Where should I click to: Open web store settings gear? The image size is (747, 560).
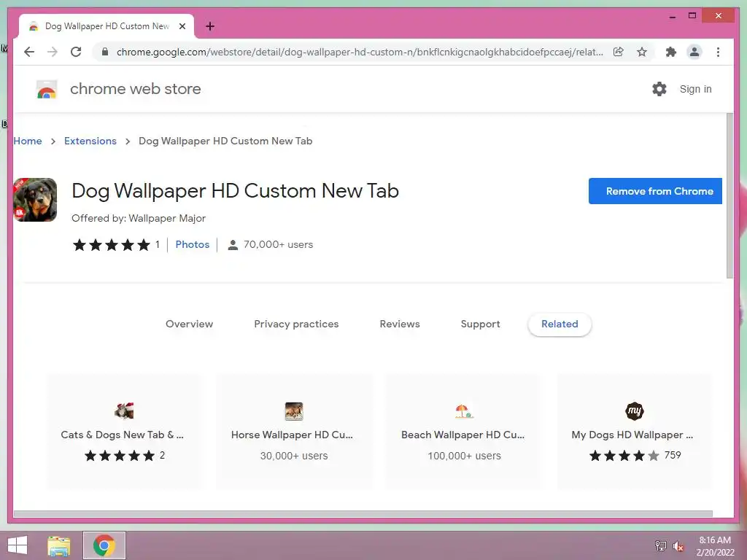tap(659, 89)
